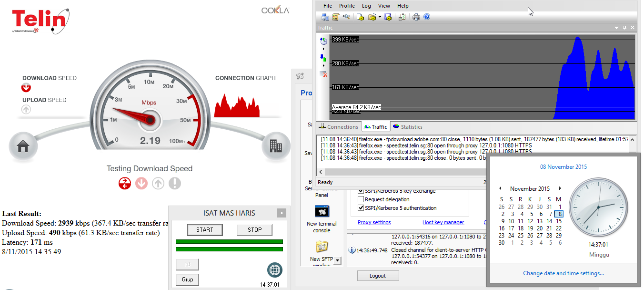Click the 08 November 2015 date heading
Image resolution: width=644 pixels, height=290 pixels.
click(563, 167)
